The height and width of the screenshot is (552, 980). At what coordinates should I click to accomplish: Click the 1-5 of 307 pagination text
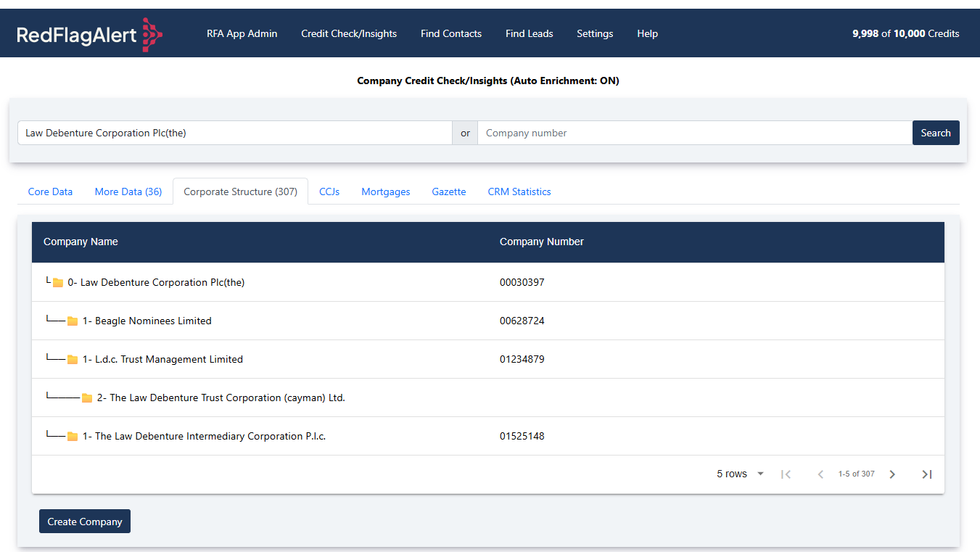click(857, 474)
